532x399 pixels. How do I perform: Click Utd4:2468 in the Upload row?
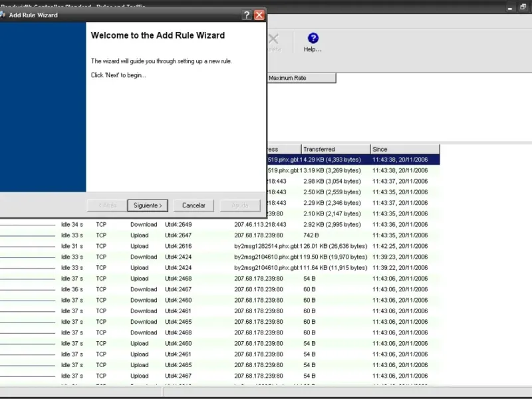pos(178,279)
